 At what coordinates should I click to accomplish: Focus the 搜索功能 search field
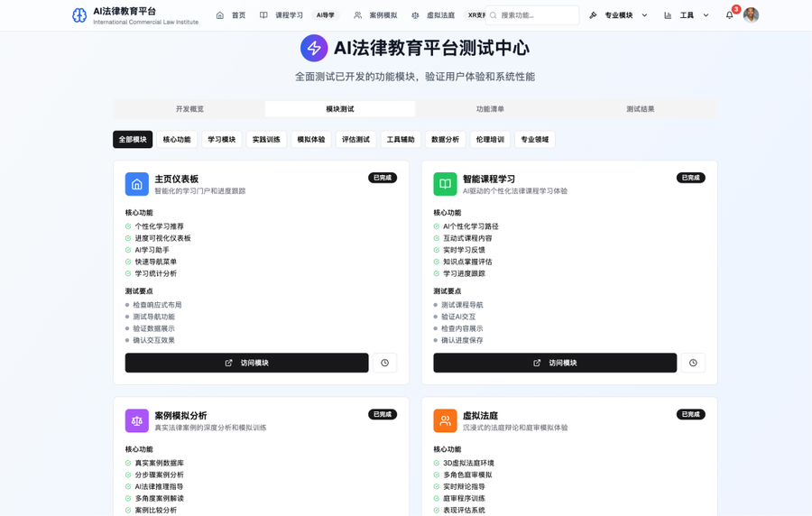532,15
